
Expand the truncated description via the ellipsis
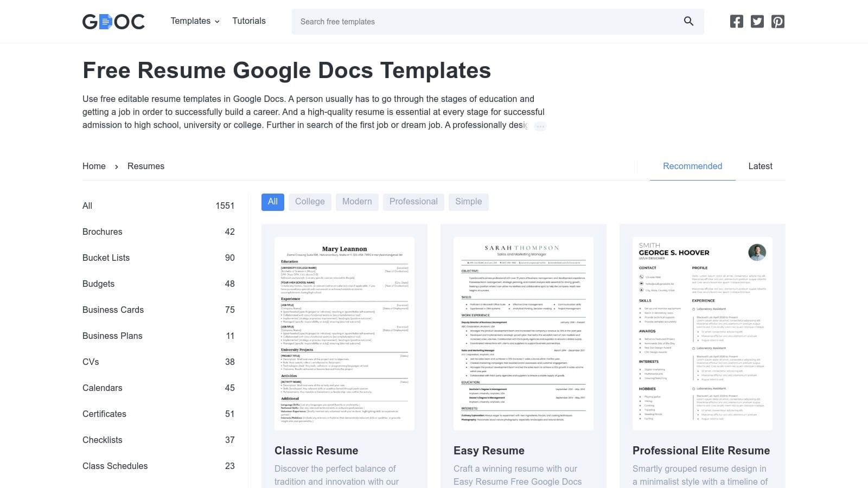(540, 126)
